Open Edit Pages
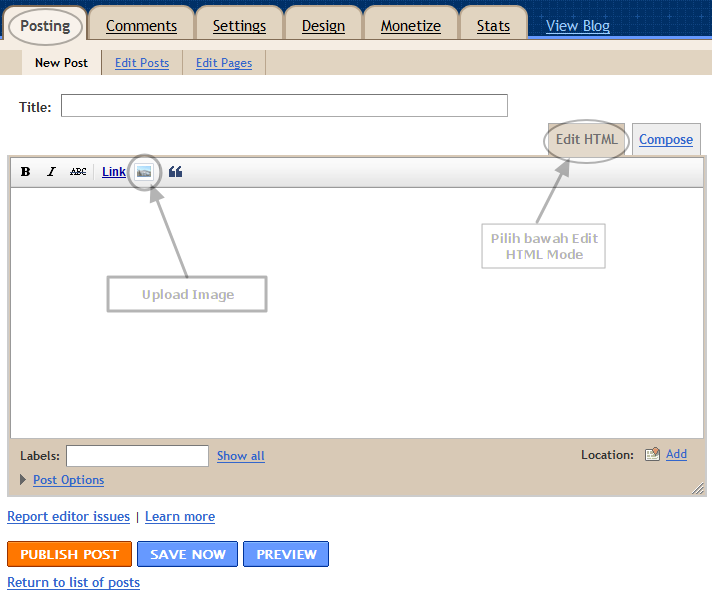Screen dimensions: 712x595 tap(224, 63)
